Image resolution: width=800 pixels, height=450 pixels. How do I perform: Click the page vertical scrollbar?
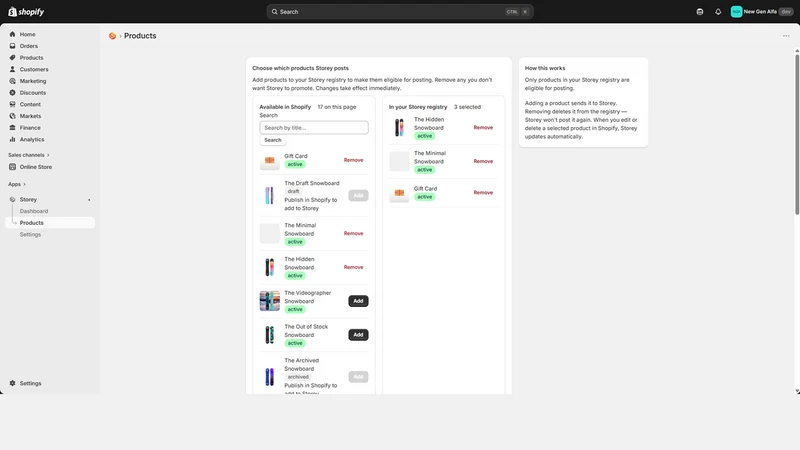(797, 134)
